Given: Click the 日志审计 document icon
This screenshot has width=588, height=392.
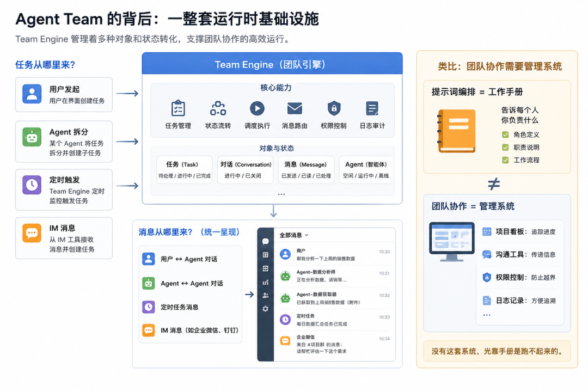Looking at the screenshot, I should pyautogui.click(x=372, y=108).
